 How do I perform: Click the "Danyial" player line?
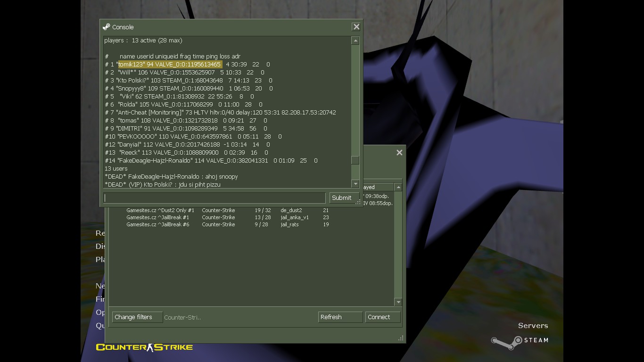(187, 144)
